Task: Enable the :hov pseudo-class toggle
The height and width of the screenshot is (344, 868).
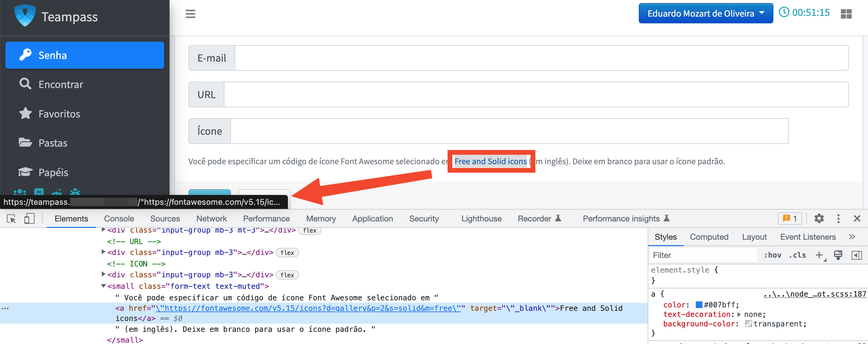Action: point(773,255)
